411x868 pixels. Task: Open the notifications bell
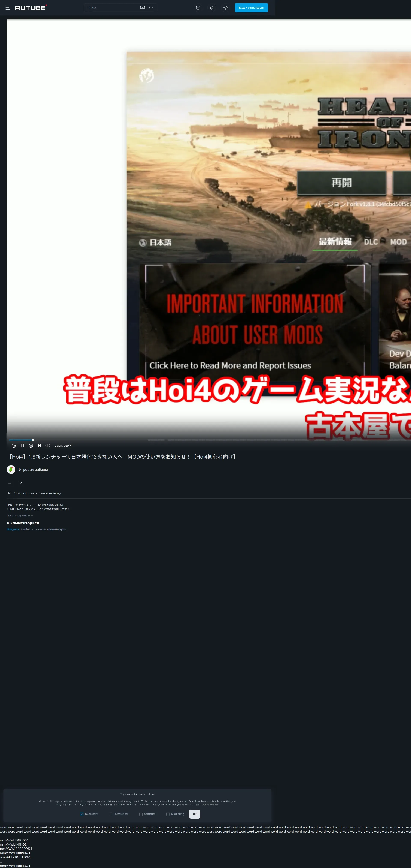(x=212, y=8)
